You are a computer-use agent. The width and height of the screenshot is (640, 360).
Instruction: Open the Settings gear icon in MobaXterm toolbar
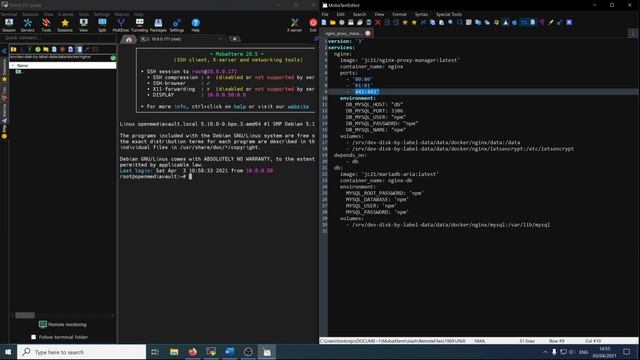tap(176, 24)
